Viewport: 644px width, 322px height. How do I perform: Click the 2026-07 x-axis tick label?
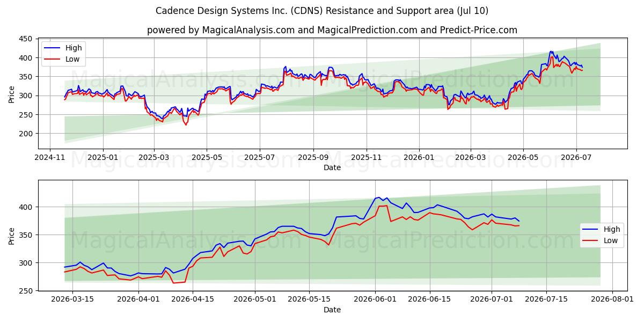[x=576, y=157]
